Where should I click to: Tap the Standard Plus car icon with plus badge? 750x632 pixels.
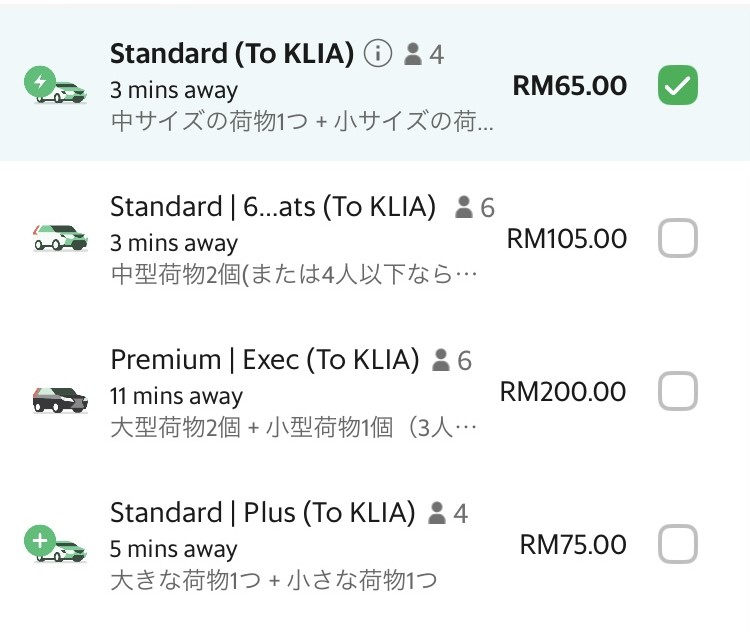tap(55, 544)
